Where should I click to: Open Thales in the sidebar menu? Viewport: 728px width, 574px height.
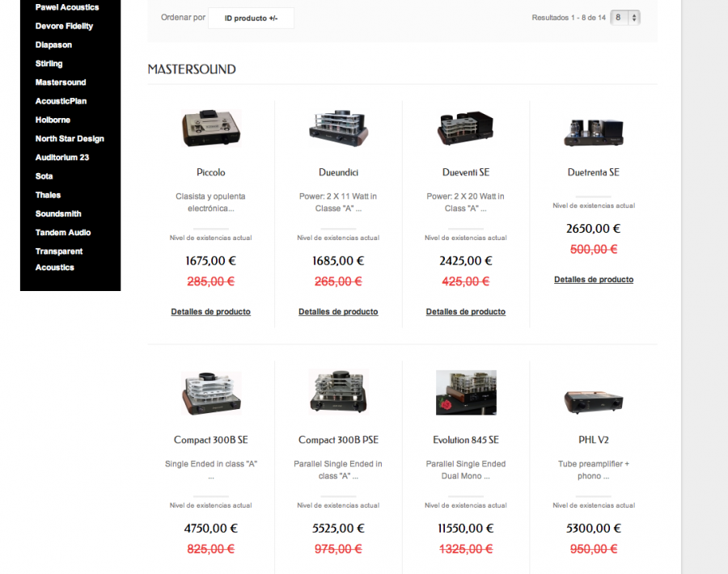pos(48,195)
